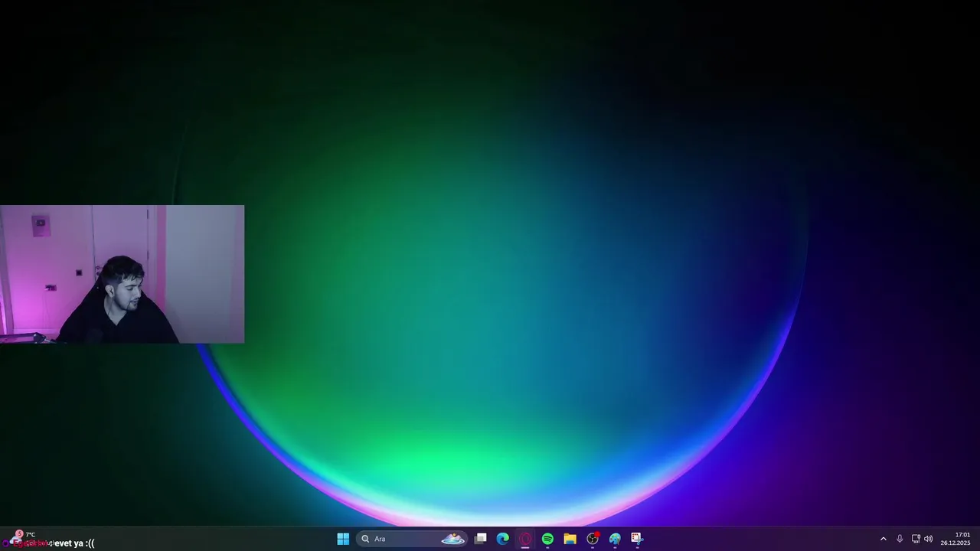Viewport: 980px width, 551px height.
Task: Open Snipping Tool from taskbar
Action: pyautogui.click(x=637, y=539)
